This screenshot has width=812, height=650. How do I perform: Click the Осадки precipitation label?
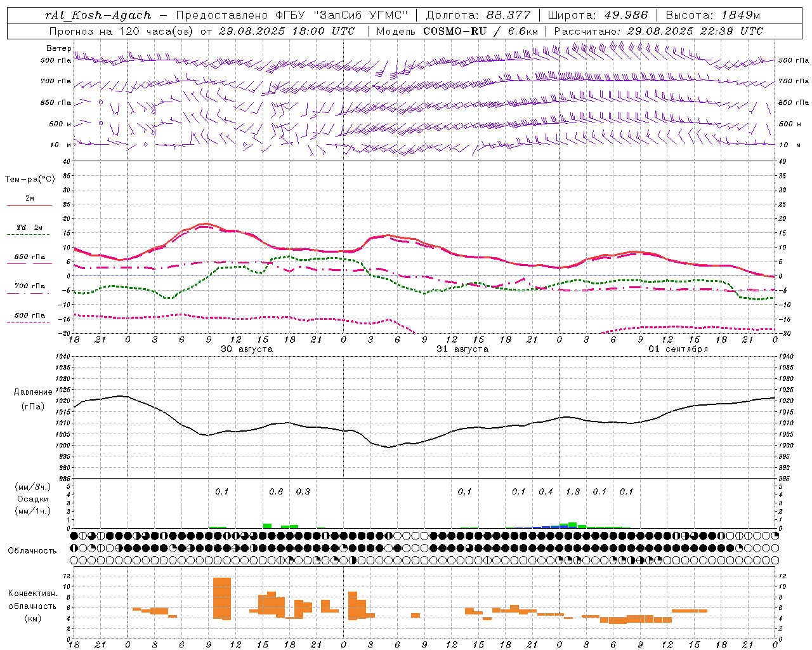[33, 500]
